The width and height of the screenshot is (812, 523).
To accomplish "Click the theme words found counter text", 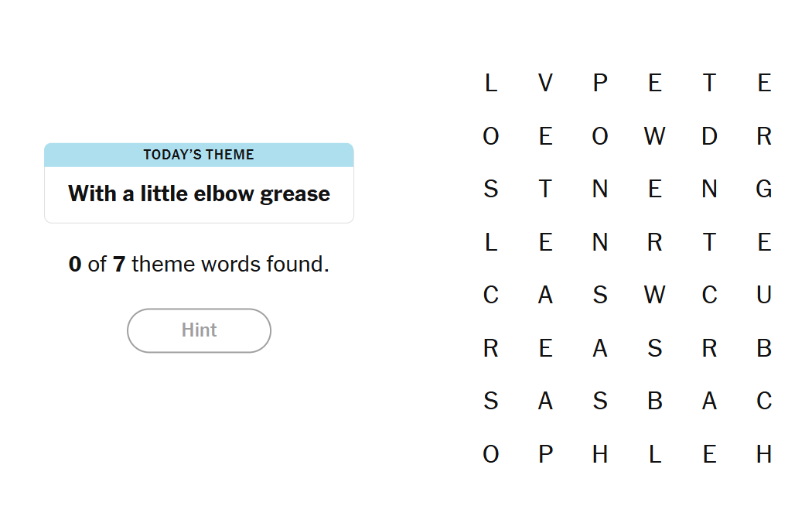I will pyautogui.click(x=199, y=264).
